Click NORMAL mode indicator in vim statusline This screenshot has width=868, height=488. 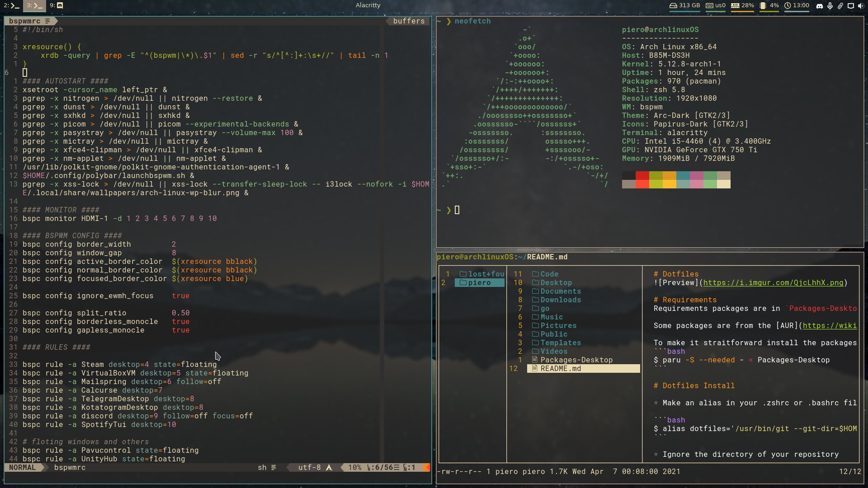coord(23,467)
